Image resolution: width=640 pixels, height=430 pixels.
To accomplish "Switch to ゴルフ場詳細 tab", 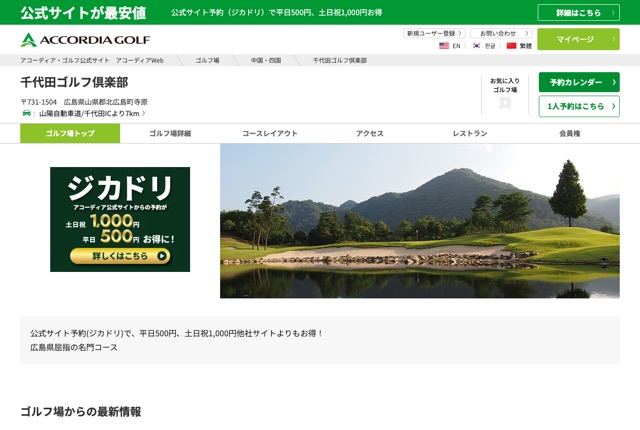I will tap(170, 133).
